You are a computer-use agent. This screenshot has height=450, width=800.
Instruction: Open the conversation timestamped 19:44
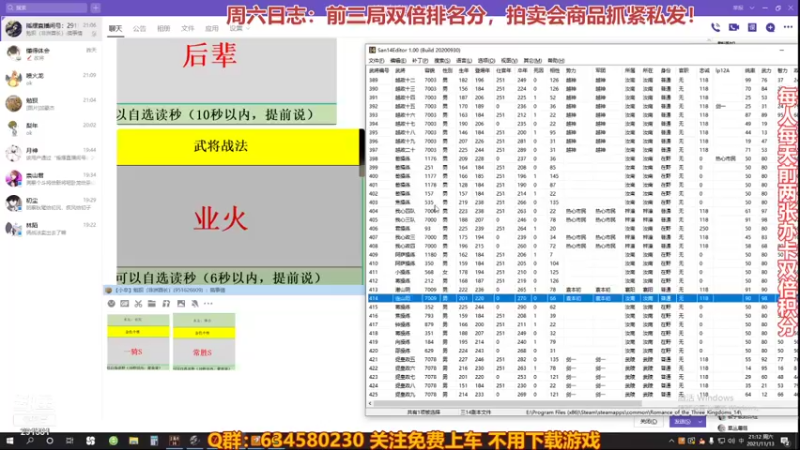51,154
